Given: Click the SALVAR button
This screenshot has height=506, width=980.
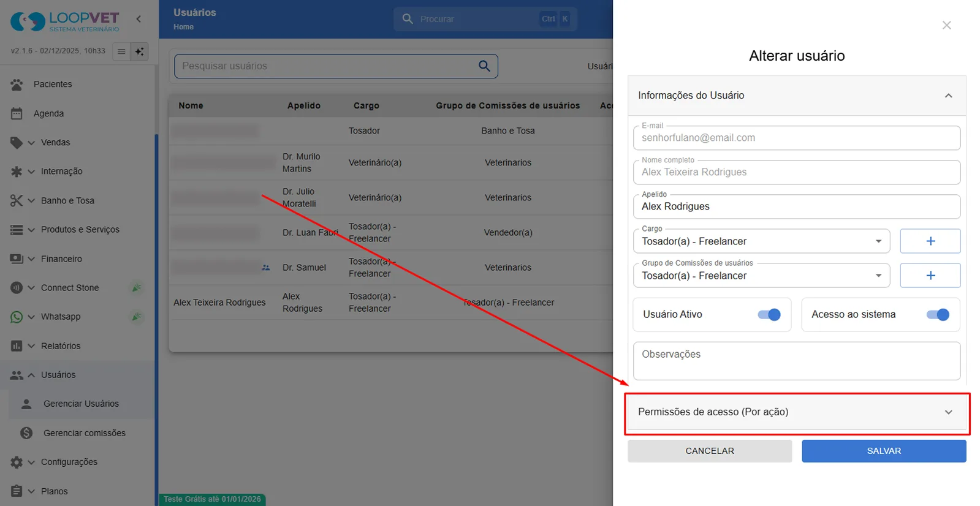Looking at the screenshot, I should pos(884,451).
